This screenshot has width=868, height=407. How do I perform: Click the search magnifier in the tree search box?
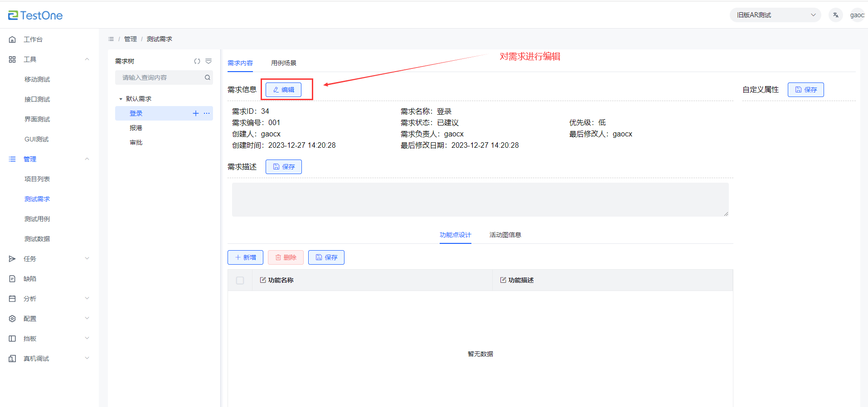click(207, 78)
